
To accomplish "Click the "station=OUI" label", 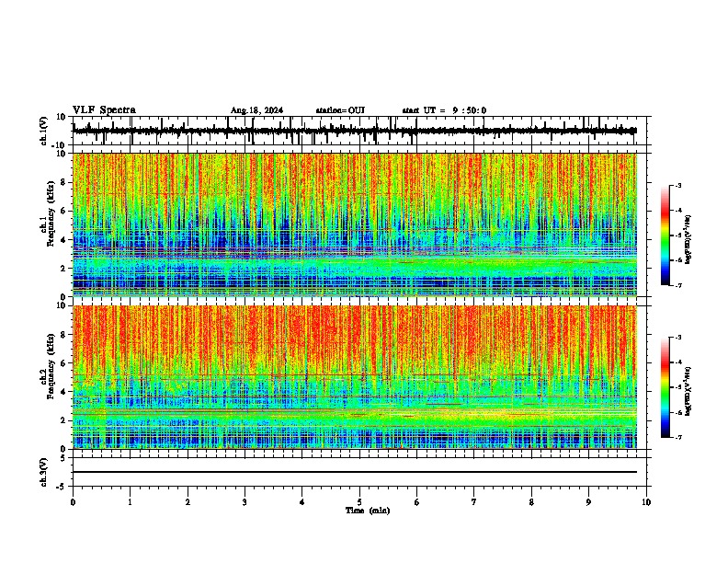I will click(x=340, y=110).
